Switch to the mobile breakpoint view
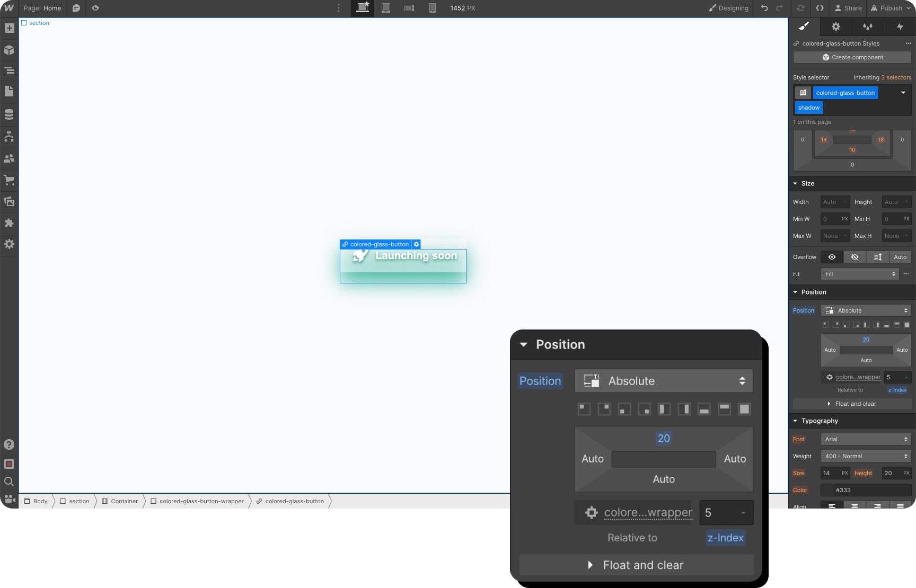This screenshot has height=588, width=916. [432, 8]
